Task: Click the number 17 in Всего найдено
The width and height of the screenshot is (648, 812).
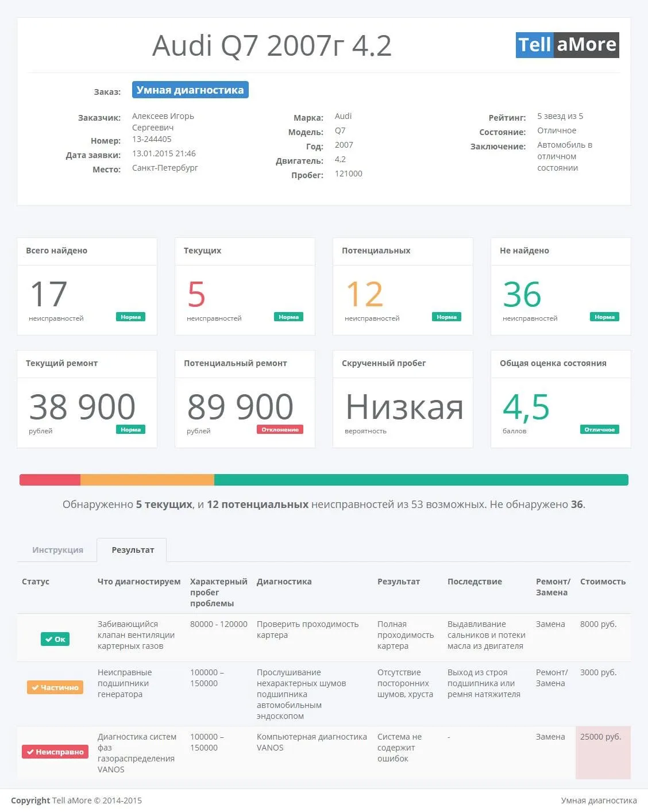Action: 48,294
